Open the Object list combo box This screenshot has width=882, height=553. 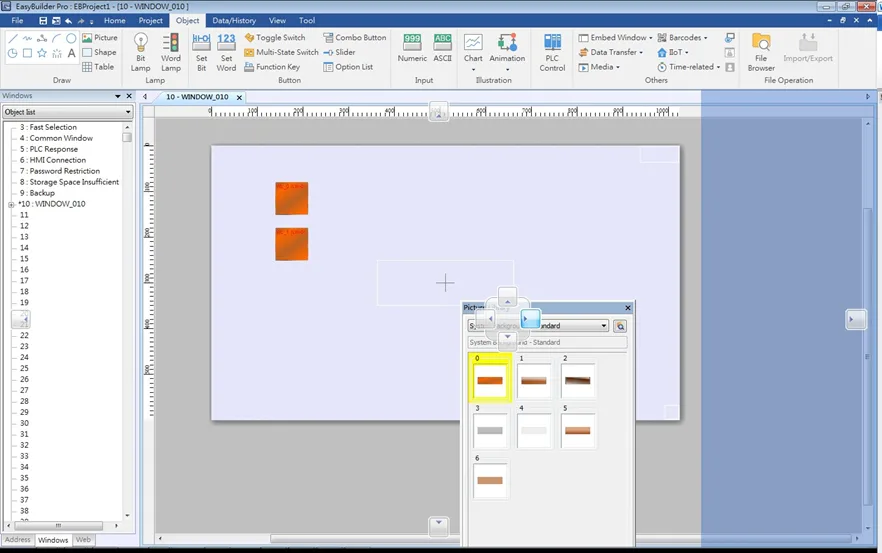point(68,112)
